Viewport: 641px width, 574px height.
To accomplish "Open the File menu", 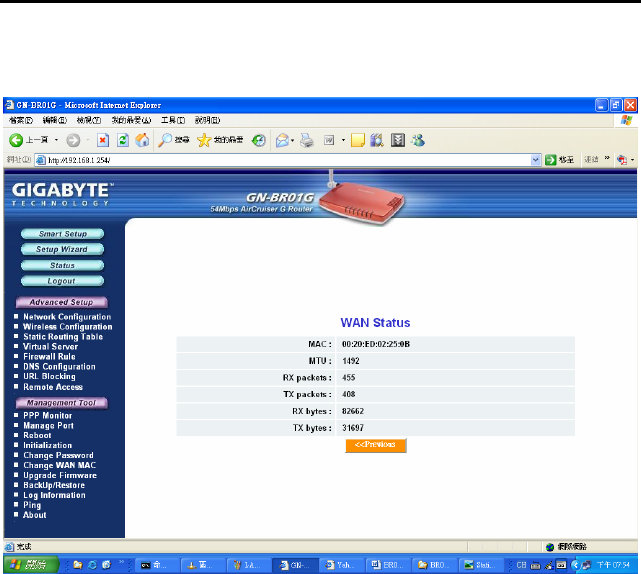I will [x=21, y=120].
